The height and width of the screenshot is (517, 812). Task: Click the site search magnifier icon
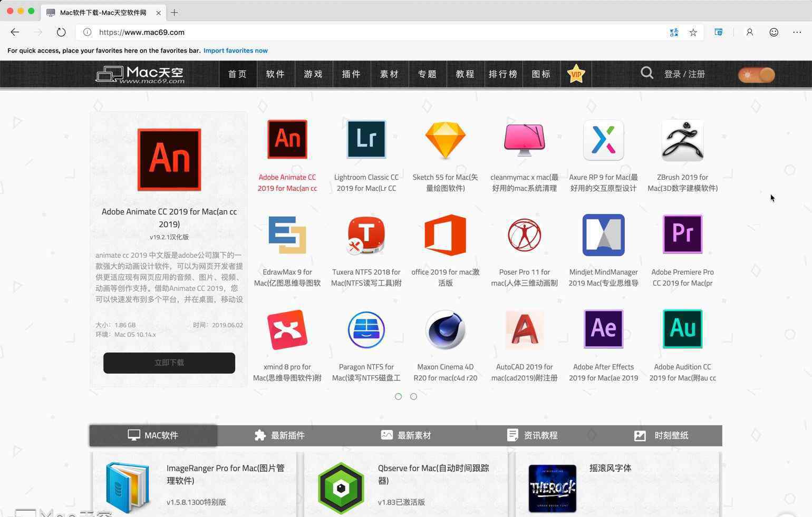point(647,73)
